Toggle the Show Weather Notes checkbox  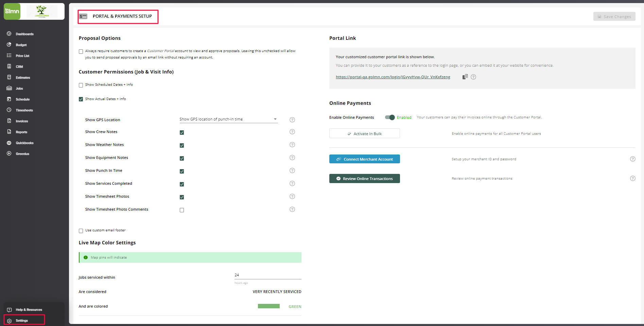(x=182, y=145)
